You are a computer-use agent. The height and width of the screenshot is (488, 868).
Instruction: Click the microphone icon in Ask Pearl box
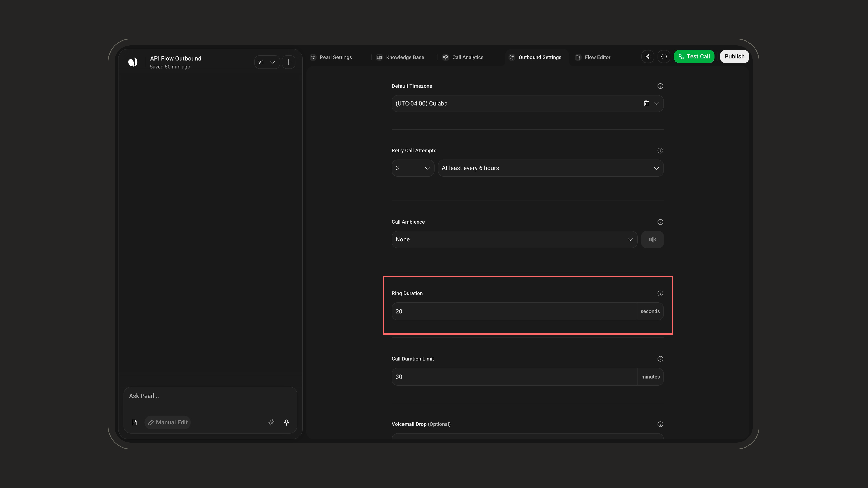coord(286,422)
